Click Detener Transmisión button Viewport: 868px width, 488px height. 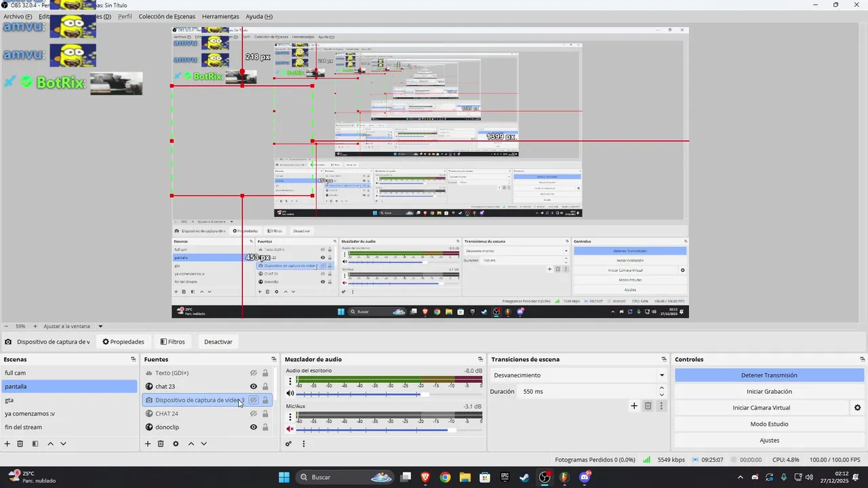[x=769, y=375]
